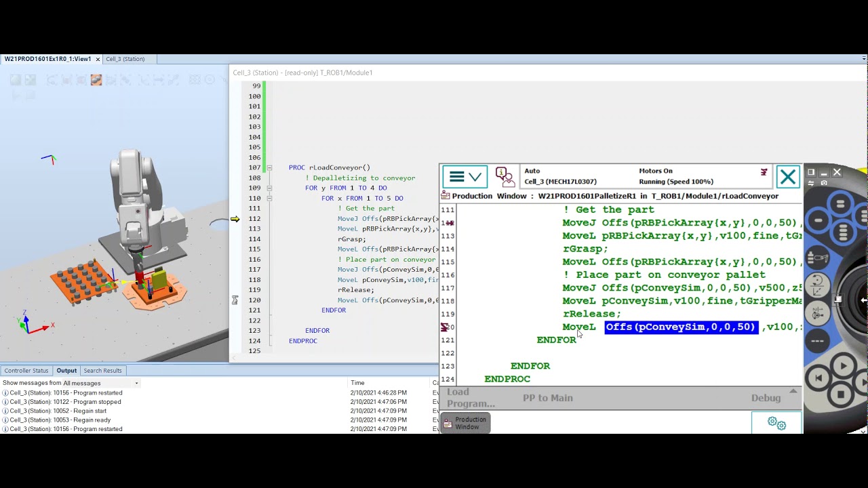The height and width of the screenshot is (488, 868).
Task: Click the Load Program button
Action: [471, 398]
